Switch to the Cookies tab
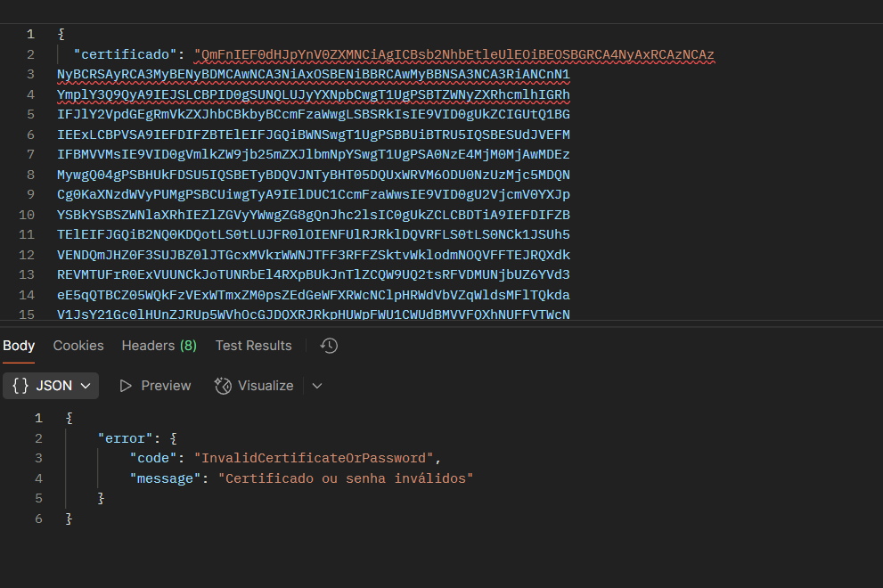 78,346
